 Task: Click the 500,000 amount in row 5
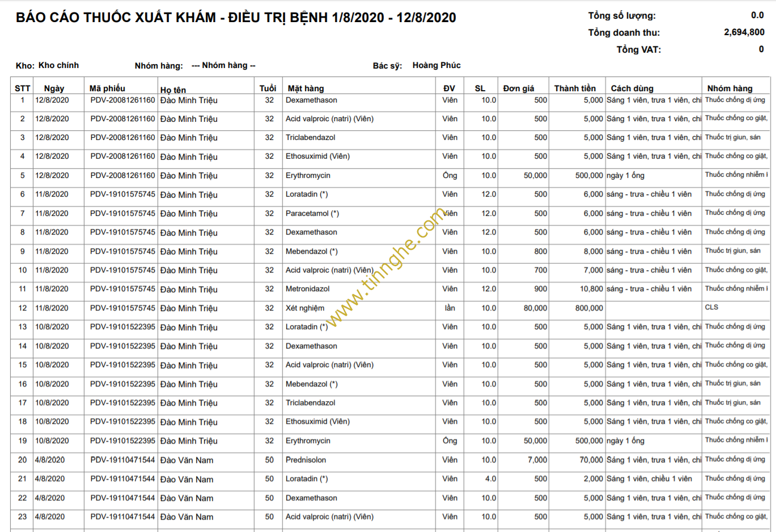tap(589, 176)
